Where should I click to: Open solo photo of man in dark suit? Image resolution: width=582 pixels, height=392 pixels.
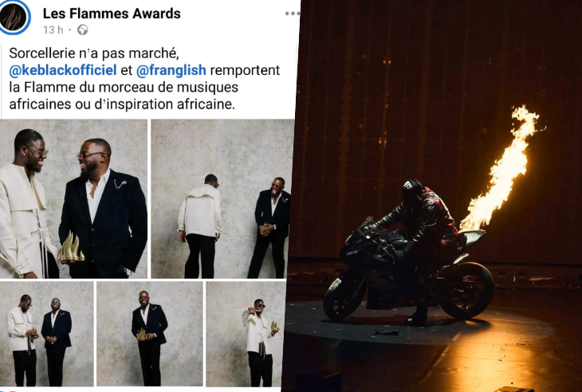pyautogui.click(x=150, y=334)
